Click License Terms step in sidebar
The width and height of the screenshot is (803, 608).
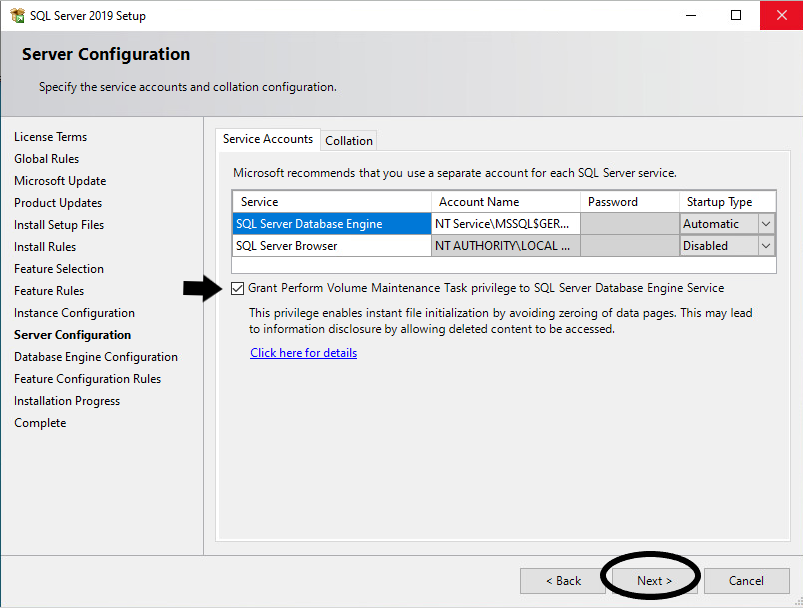point(51,137)
